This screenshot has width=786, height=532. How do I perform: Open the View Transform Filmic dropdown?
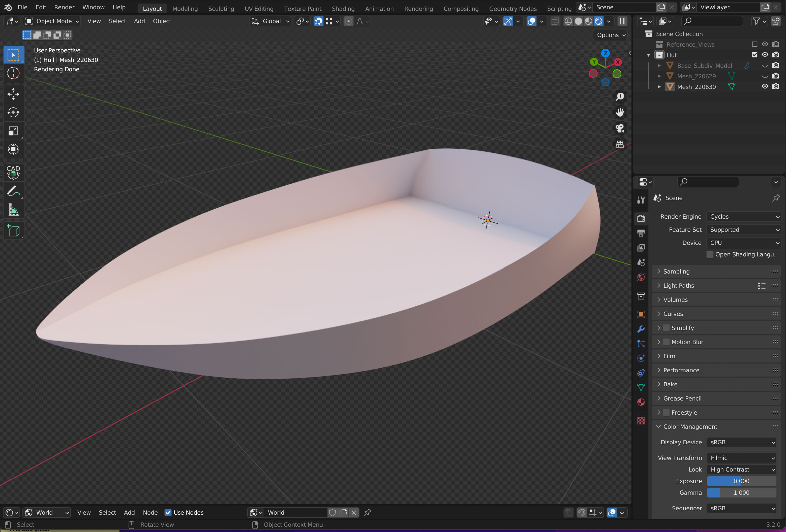coord(742,458)
